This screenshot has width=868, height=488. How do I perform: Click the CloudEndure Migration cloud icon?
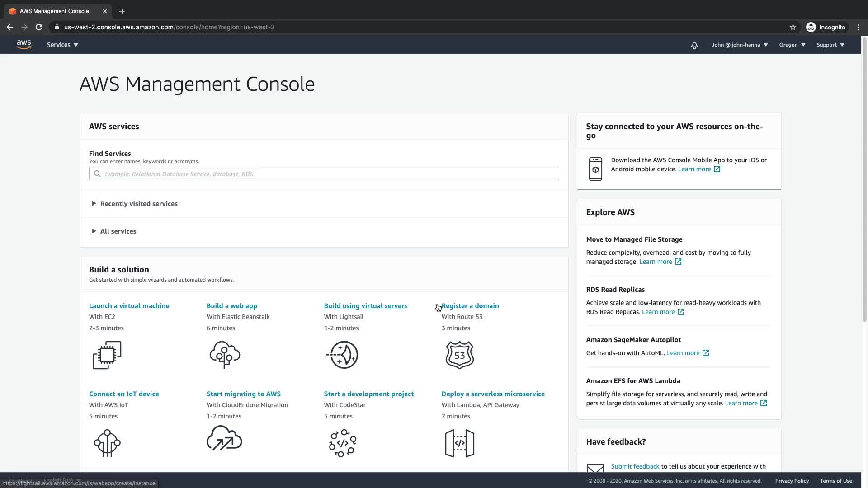coord(224,439)
